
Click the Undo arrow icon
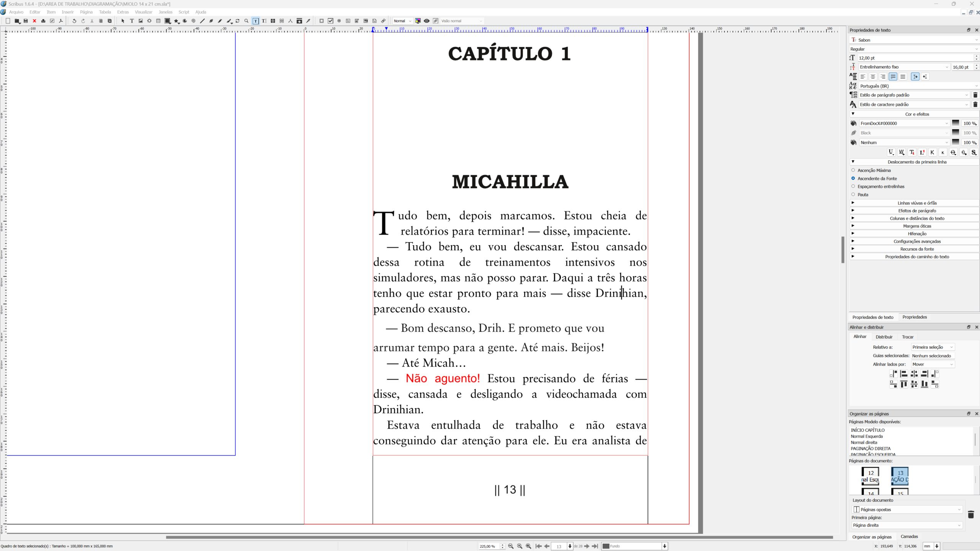74,21
